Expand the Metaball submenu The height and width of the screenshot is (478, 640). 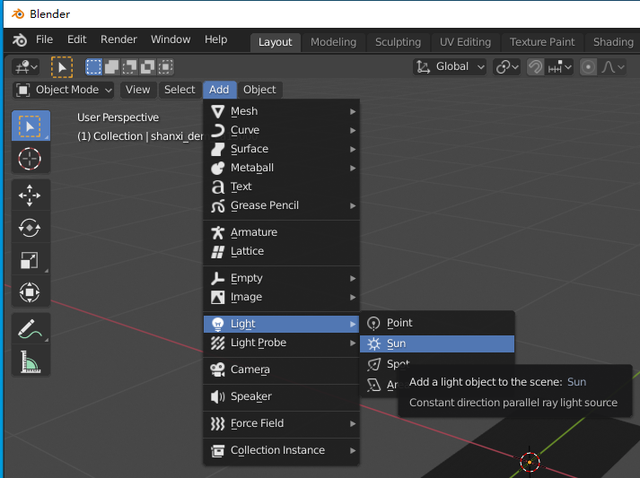(282, 168)
